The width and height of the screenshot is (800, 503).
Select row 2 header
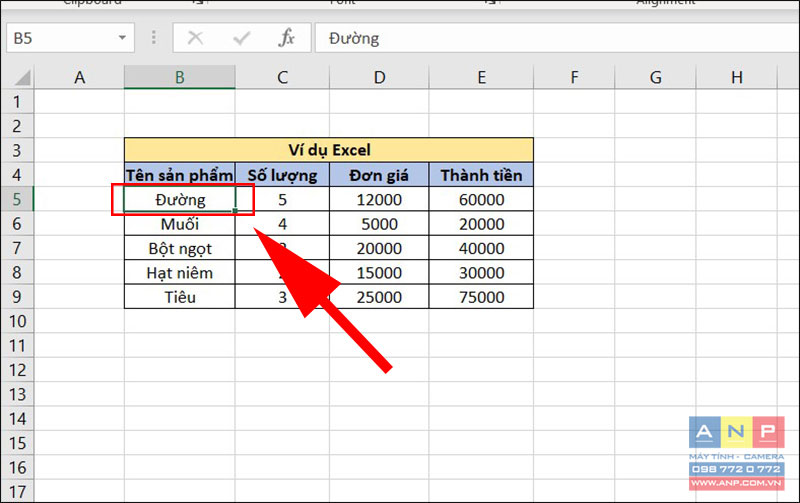tap(17, 125)
